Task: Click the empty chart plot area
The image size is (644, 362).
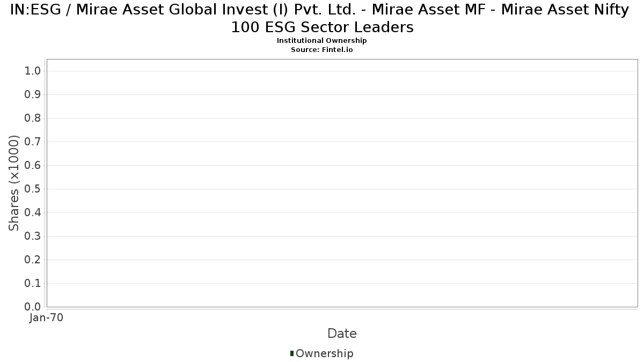Action: pos(342,183)
